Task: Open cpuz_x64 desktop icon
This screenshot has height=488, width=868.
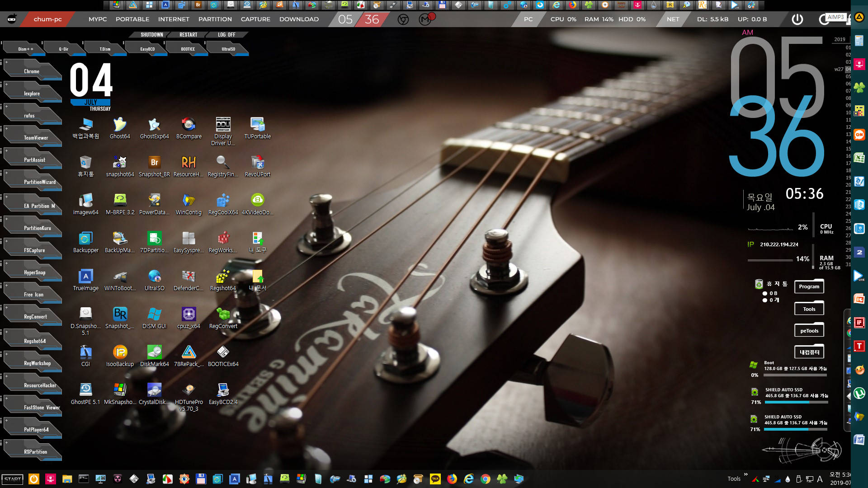Action: (189, 318)
